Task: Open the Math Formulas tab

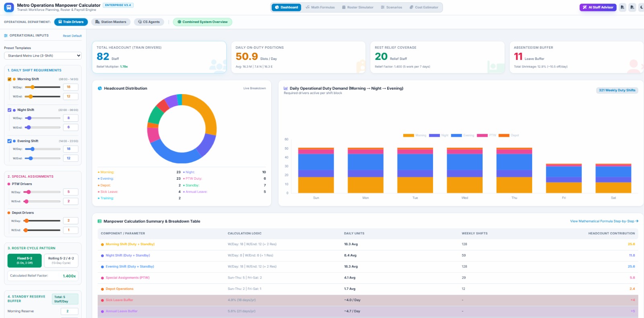Action: [x=320, y=7]
